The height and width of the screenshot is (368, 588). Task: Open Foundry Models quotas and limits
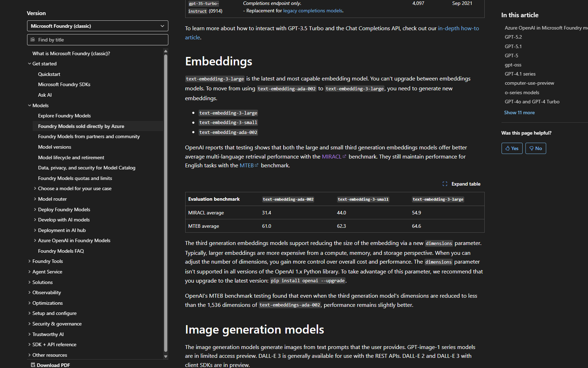(75, 178)
